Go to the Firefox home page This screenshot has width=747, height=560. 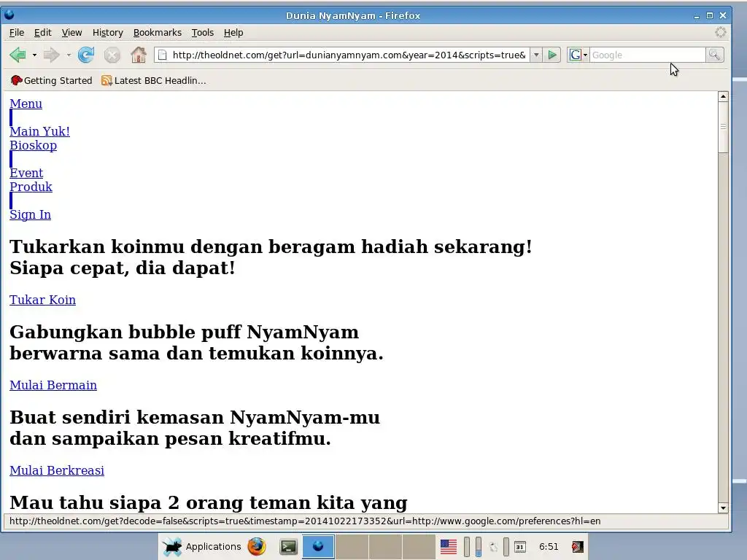[x=139, y=55]
